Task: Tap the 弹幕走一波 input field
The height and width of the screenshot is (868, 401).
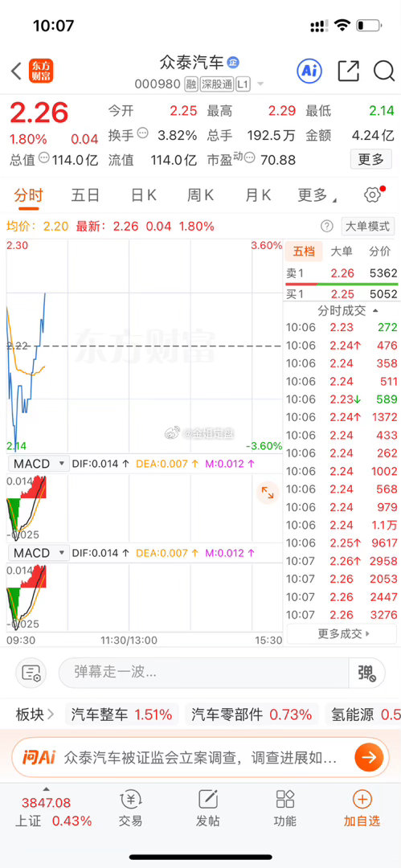Action: [204, 673]
